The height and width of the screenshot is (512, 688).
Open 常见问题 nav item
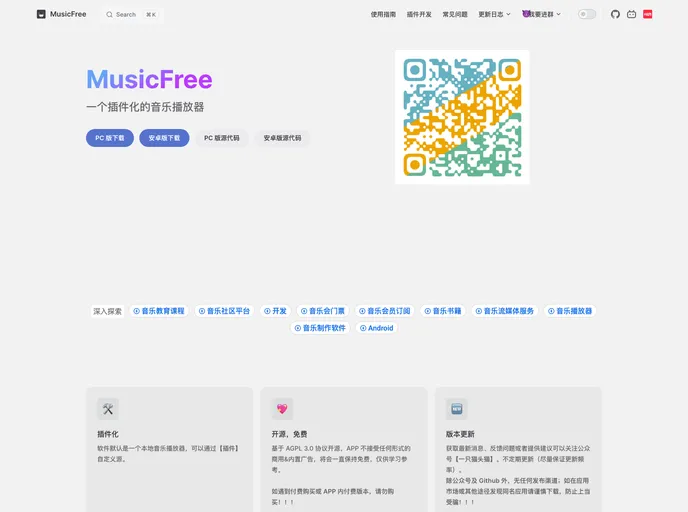point(455,14)
